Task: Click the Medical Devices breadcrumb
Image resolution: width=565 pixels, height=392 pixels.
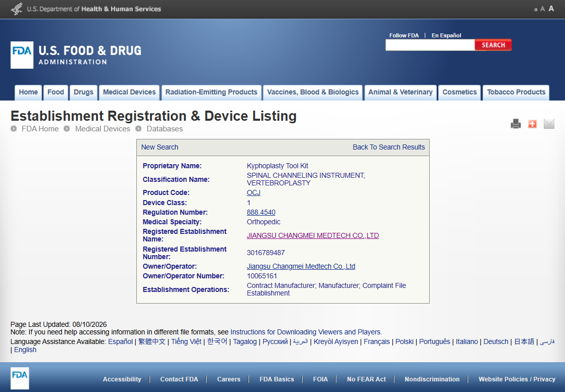Action: (x=102, y=129)
